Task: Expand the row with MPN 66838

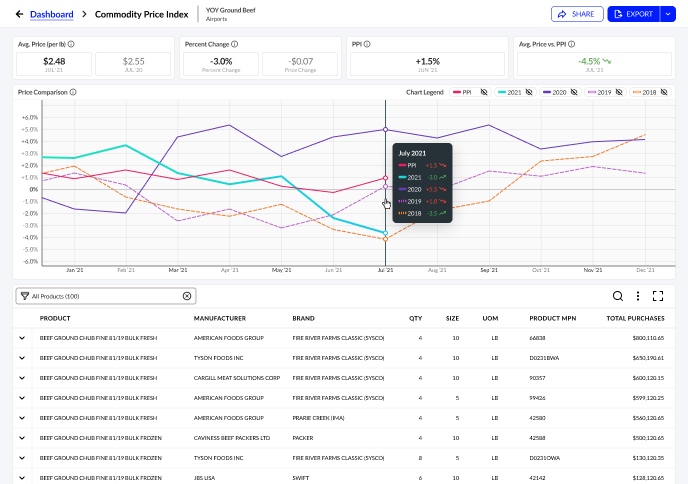Action: point(22,338)
